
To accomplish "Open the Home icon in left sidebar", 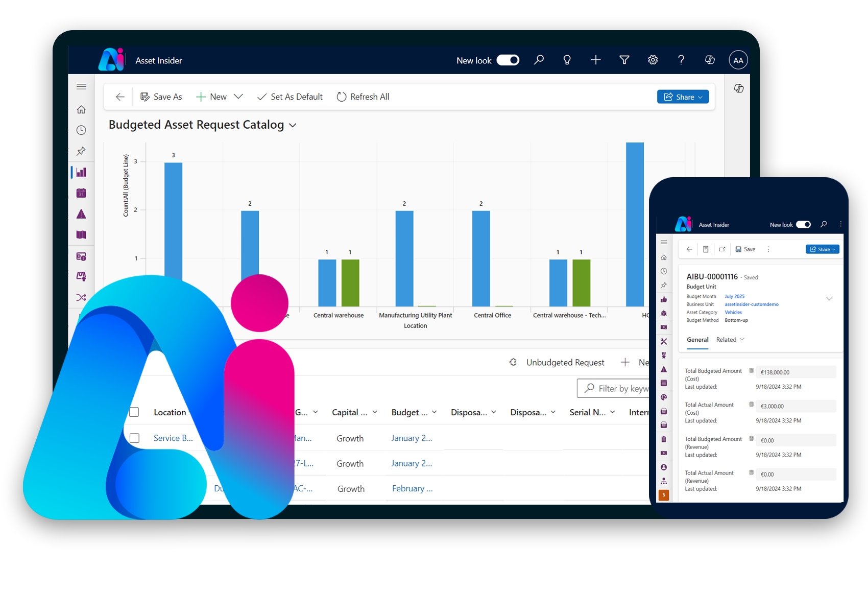I will (x=81, y=110).
